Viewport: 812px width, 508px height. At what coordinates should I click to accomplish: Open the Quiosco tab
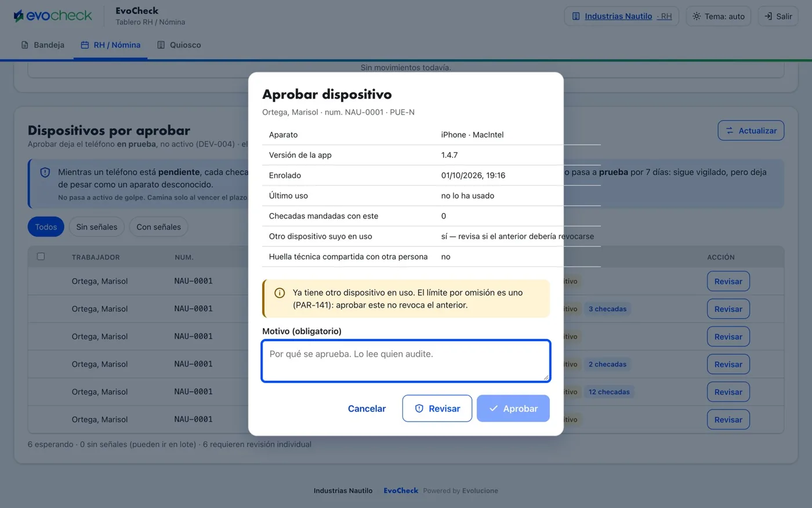[x=179, y=45]
